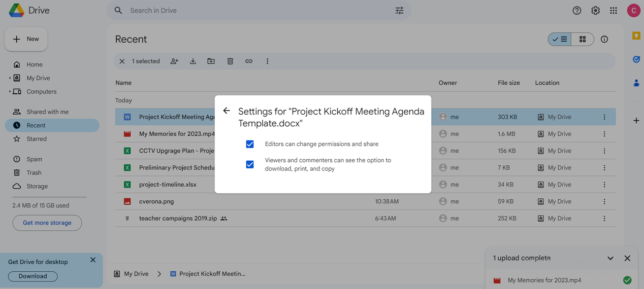Click uploaded My Memories for 2023.mp4 entry
The width and height of the screenshot is (644, 289).
(562, 280)
